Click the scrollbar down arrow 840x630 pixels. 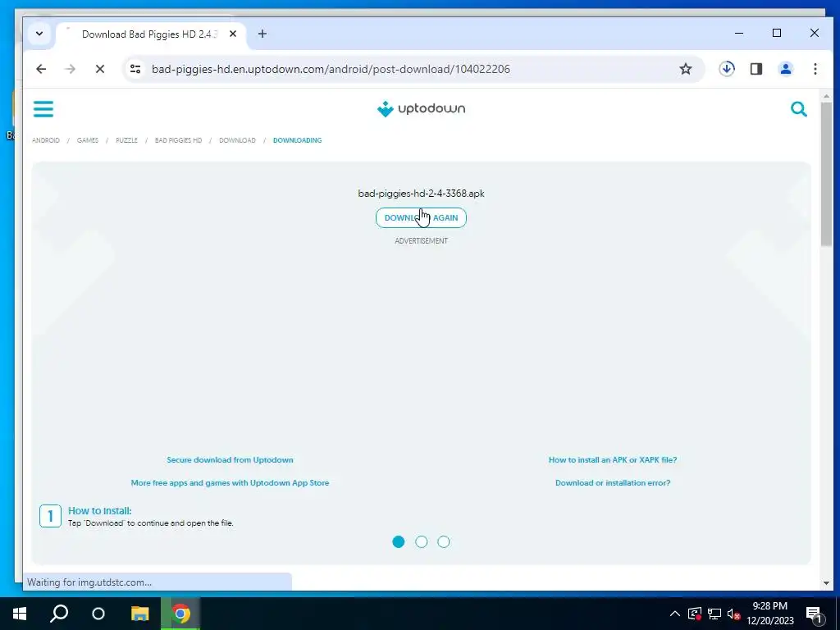(x=826, y=583)
